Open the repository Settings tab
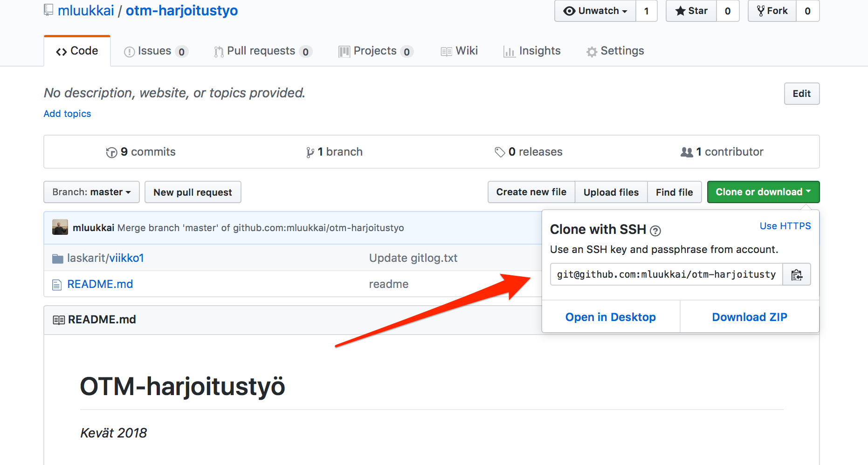The width and height of the screenshot is (868, 465). [x=615, y=51]
